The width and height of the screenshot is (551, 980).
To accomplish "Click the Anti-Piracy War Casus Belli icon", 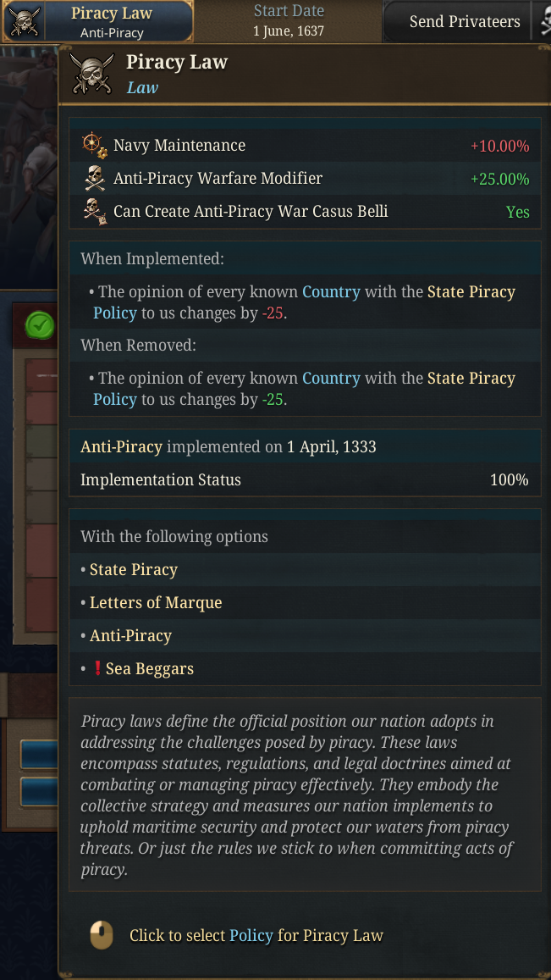I will pyautogui.click(x=94, y=211).
